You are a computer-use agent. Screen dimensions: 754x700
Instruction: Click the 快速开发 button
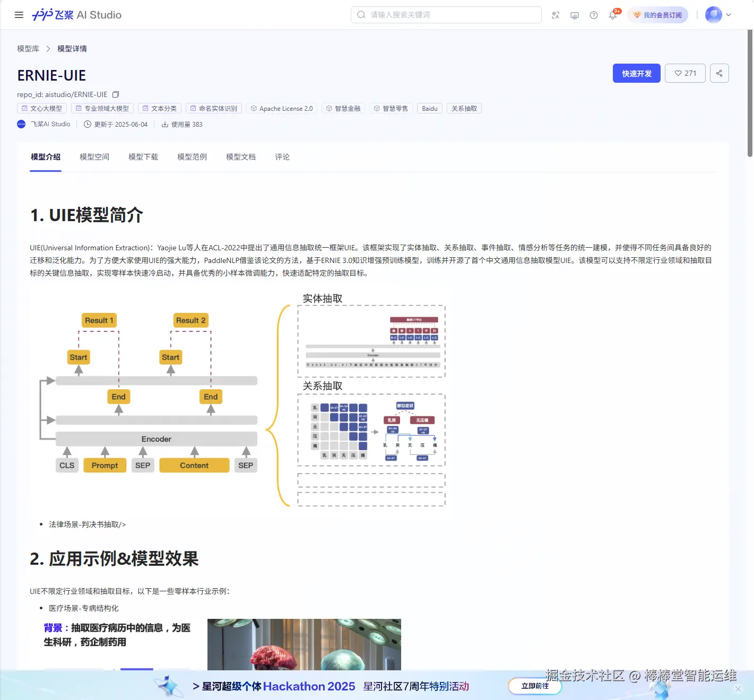(637, 73)
